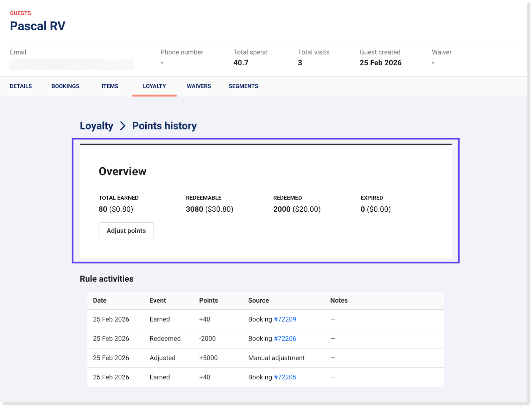This screenshot has height=407, width=532.
Task: Click the Source column header
Action: pyautogui.click(x=258, y=301)
